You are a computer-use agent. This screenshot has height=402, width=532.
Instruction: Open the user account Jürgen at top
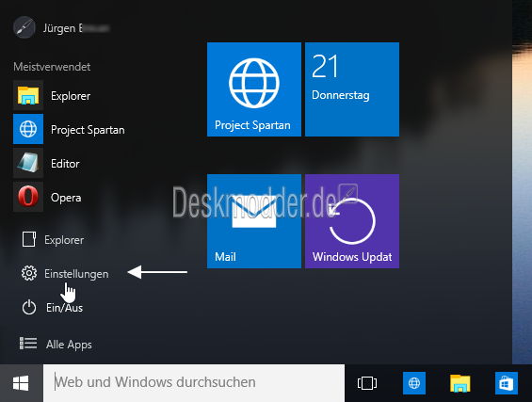(61, 28)
